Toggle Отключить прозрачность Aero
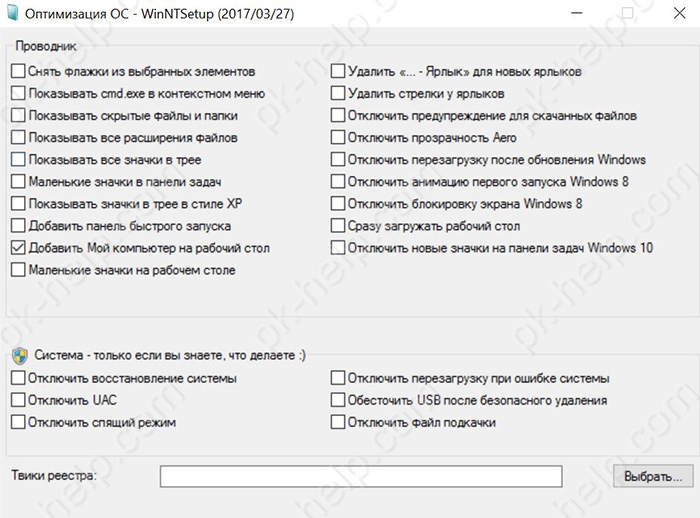The height and width of the screenshot is (518, 700). click(338, 137)
